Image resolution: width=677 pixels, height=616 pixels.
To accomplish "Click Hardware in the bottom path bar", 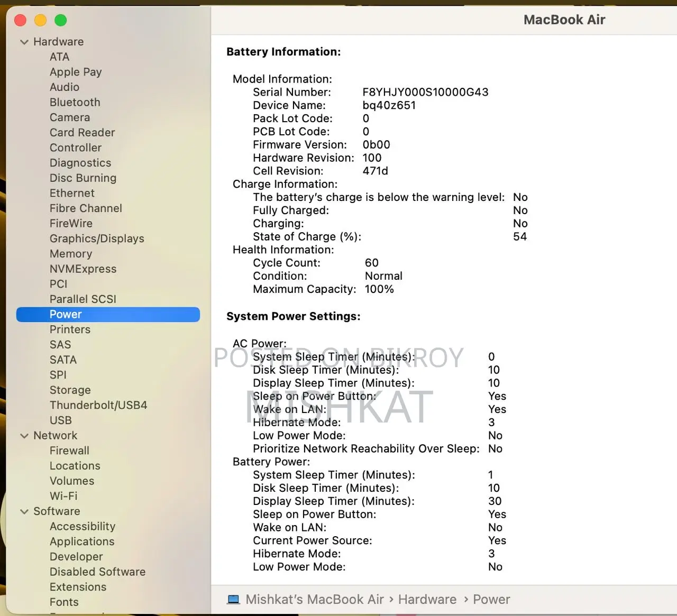I will click(x=427, y=600).
